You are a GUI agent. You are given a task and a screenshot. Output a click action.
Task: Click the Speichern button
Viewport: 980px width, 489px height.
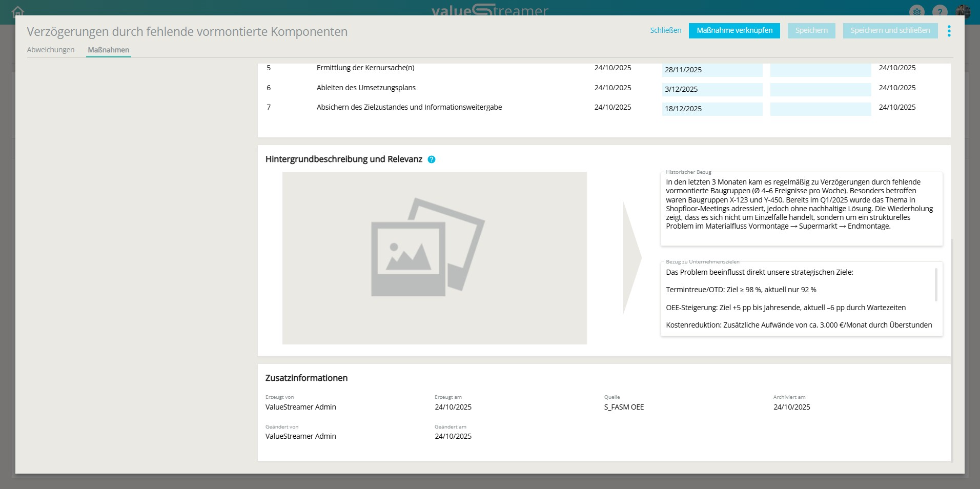[x=811, y=31]
